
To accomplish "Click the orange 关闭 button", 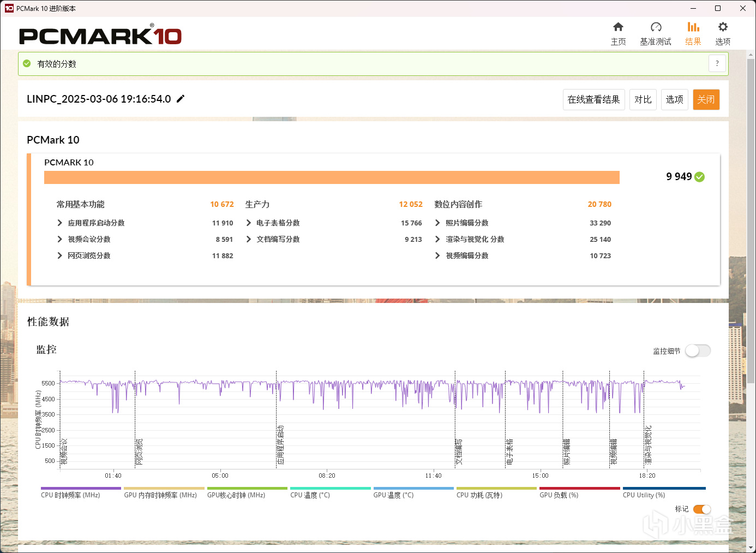I will click(x=706, y=99).
